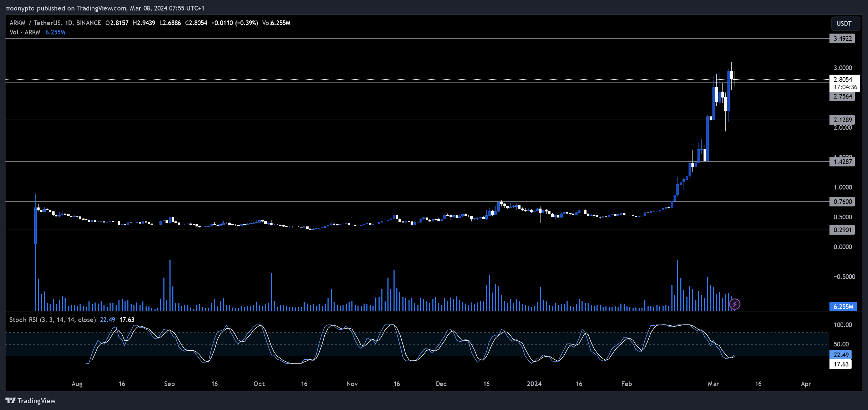Click the Vol · ARKM indicator legend
The height and width of the screenshot is (410, 868).
pos(25,32)
